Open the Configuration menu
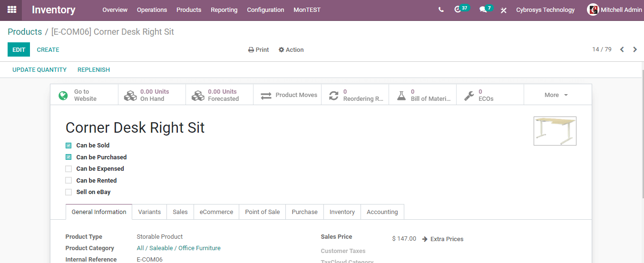Viewport: 644px width, 263px height. [x=265, y=10]
